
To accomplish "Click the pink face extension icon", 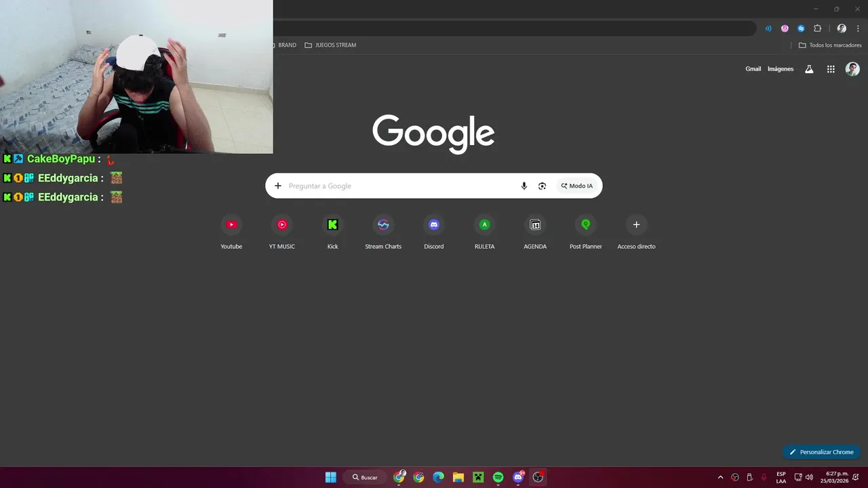I will [785, 28].
